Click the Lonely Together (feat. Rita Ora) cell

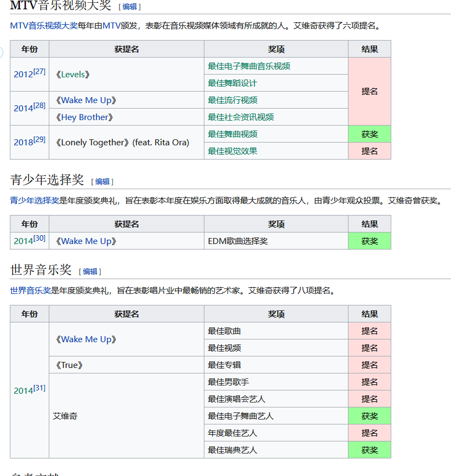127,143
